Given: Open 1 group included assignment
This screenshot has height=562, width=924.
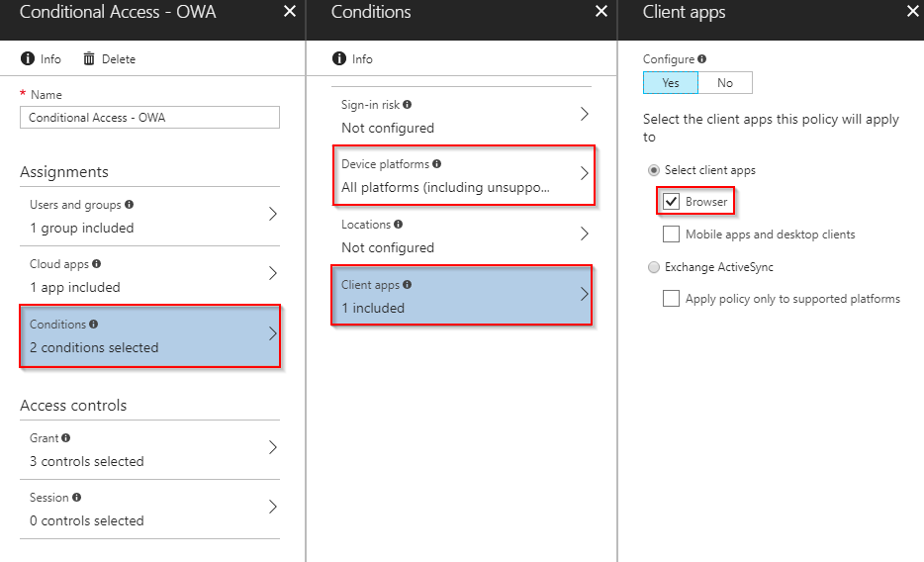Looking at the screenshot, I should 149,217.
